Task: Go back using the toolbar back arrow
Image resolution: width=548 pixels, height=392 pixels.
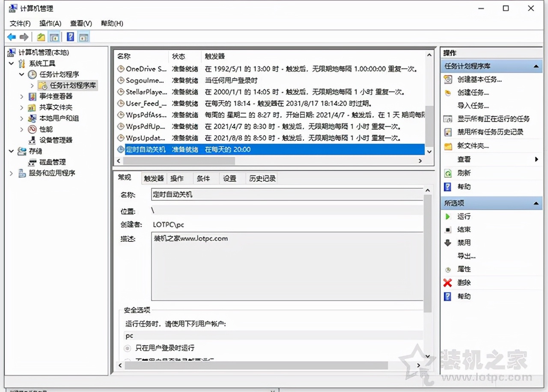Action: 12,37
